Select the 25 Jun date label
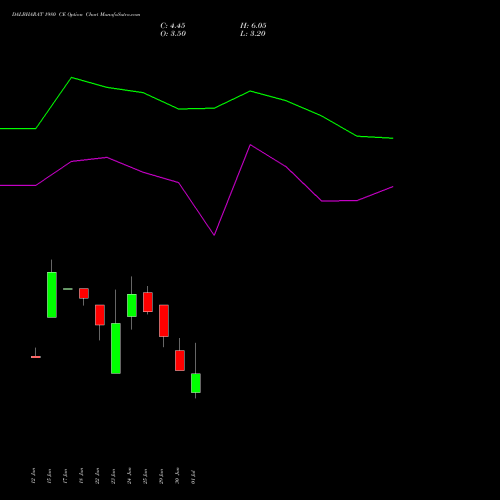 (145, 476)
